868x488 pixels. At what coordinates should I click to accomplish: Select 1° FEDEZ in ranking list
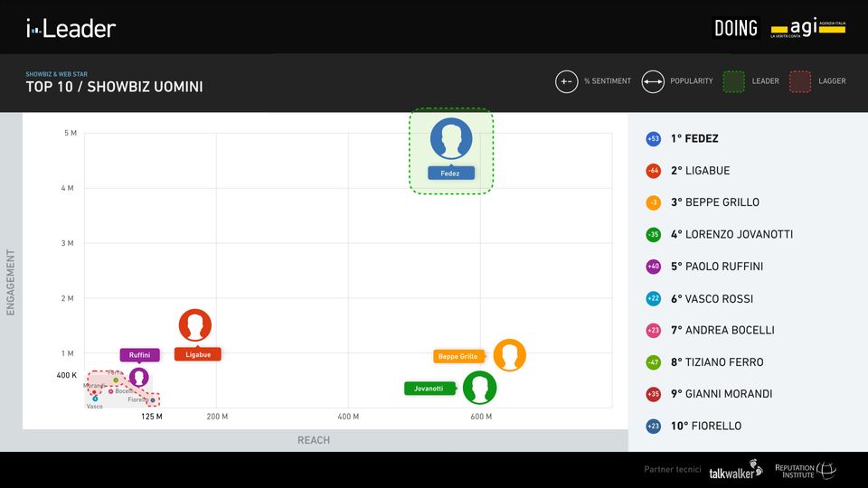tap(694, 139)
